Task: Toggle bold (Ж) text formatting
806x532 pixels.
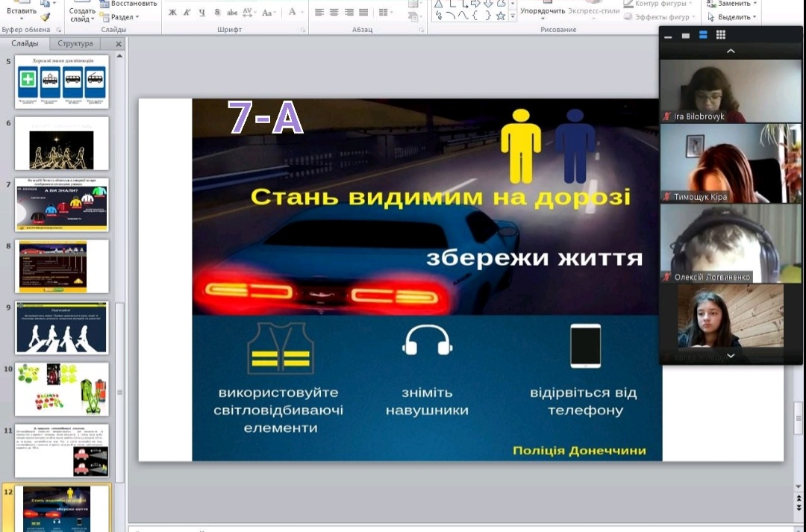Action: [x=172, y=13]
